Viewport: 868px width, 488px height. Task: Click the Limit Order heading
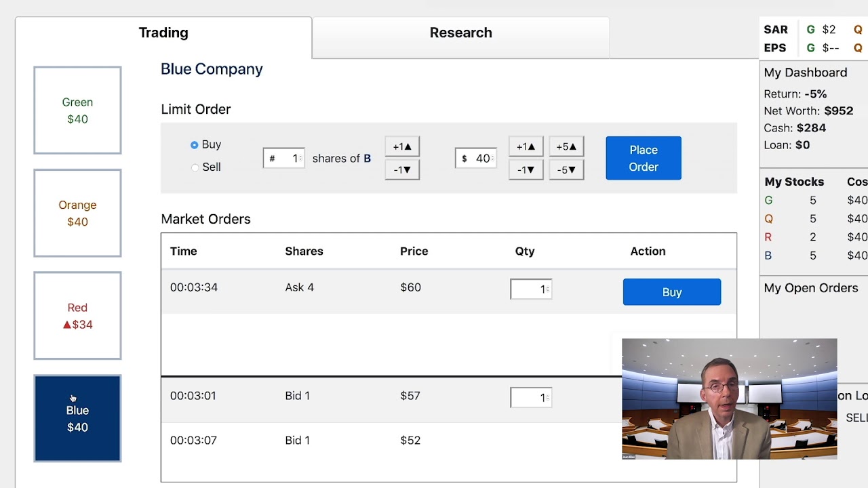pos(196,109)
